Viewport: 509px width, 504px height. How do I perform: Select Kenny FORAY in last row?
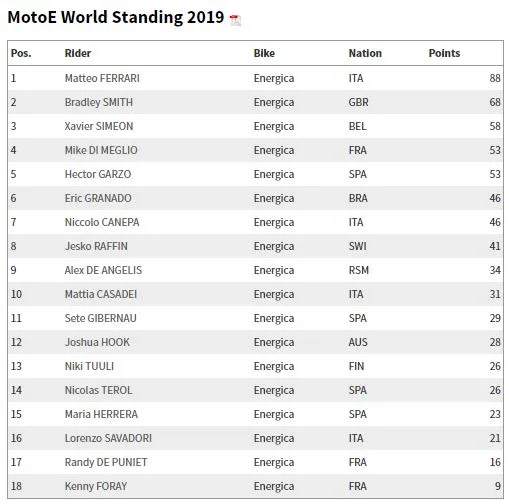(x=96, y=486)
